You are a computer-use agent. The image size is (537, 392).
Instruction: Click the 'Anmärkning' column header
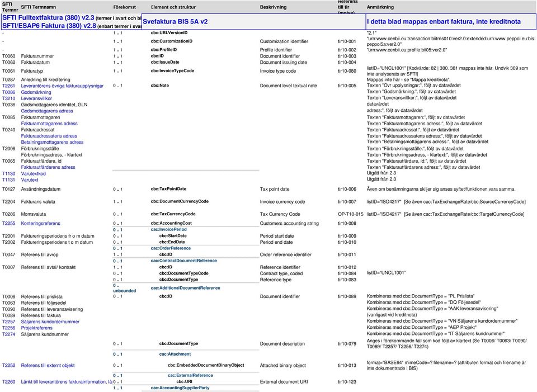380,7
